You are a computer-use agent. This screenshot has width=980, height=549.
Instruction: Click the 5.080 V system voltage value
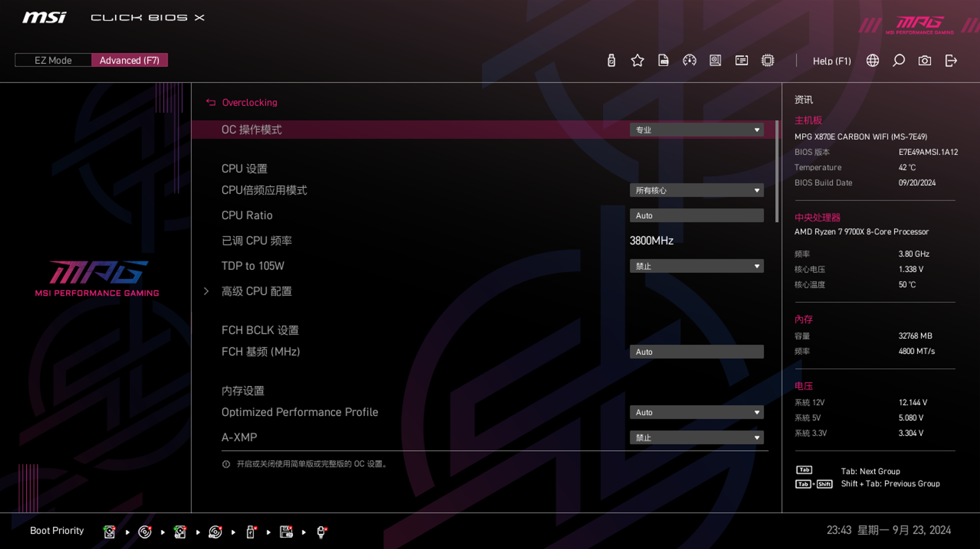911,418
